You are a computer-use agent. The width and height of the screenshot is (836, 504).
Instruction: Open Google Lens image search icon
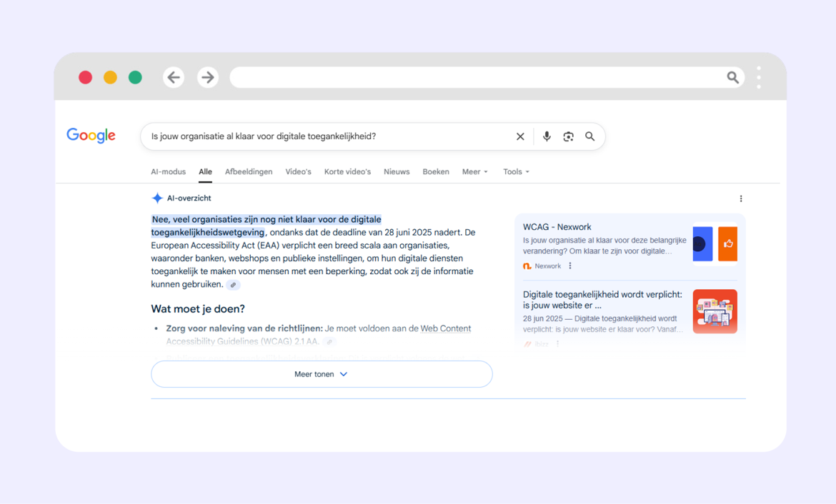click(568, 136)
